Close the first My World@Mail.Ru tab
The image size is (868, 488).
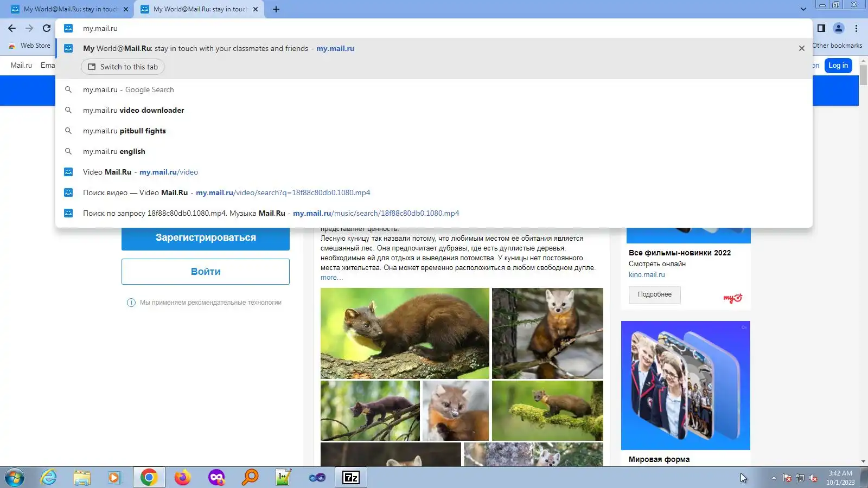pyautogui.click(x=126, y=9)
